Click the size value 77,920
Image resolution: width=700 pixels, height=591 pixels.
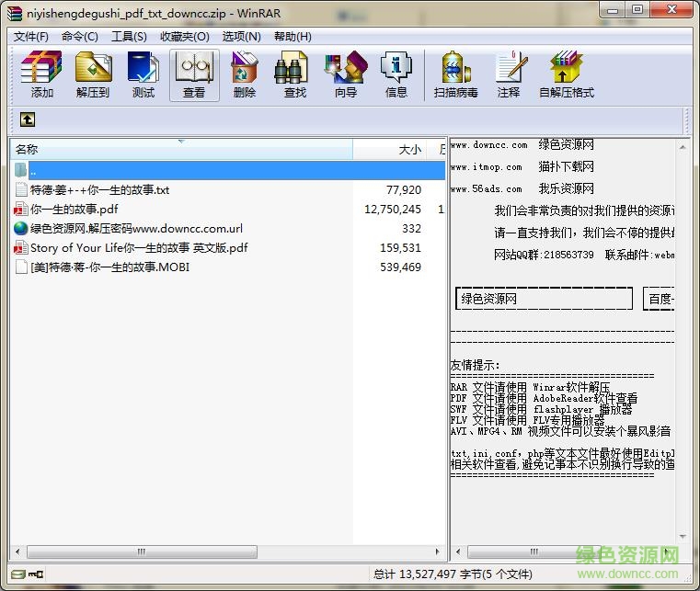(404, 190)
